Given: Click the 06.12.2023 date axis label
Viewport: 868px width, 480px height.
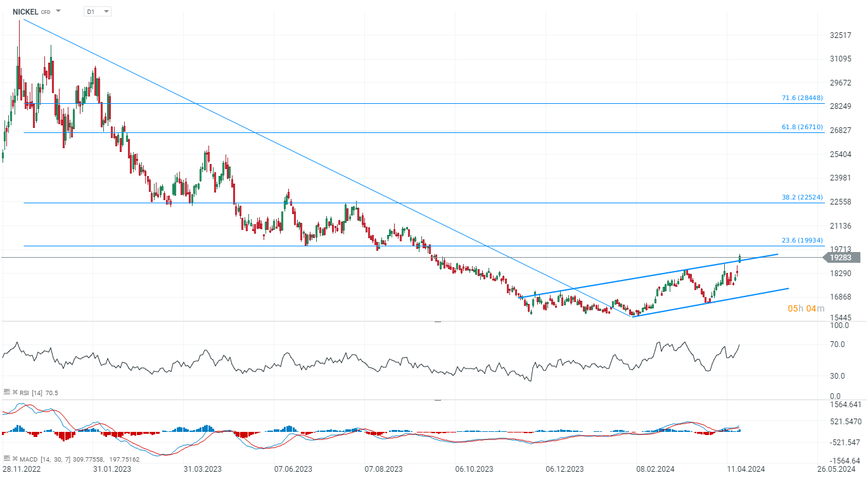Looking at the screenshot, I should click(x=565, y=469).
